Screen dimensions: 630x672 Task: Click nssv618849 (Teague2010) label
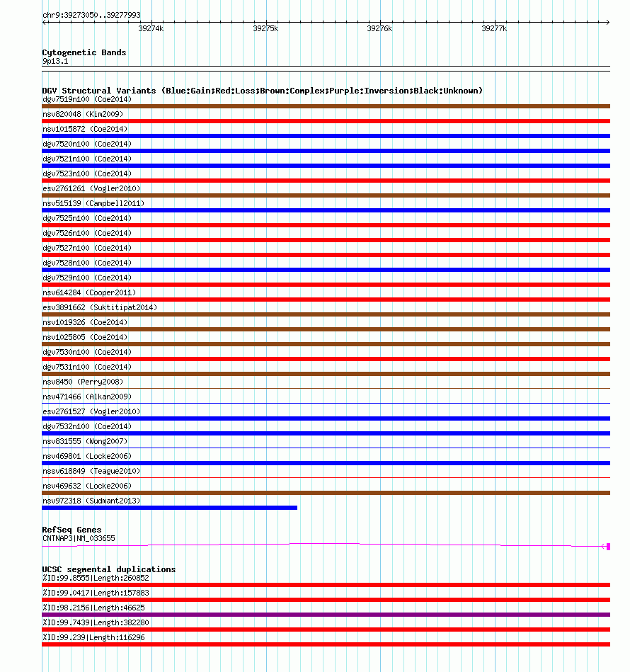click(x=91, y=471)
